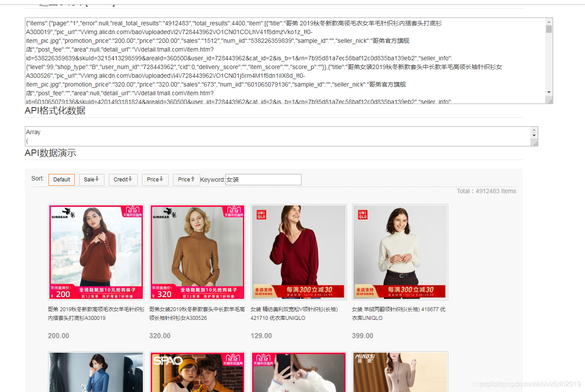This screenshot has width=585, height=392.
Task: Click JSON textarea scrollbar up arrow
Action: tap(549, 21)
